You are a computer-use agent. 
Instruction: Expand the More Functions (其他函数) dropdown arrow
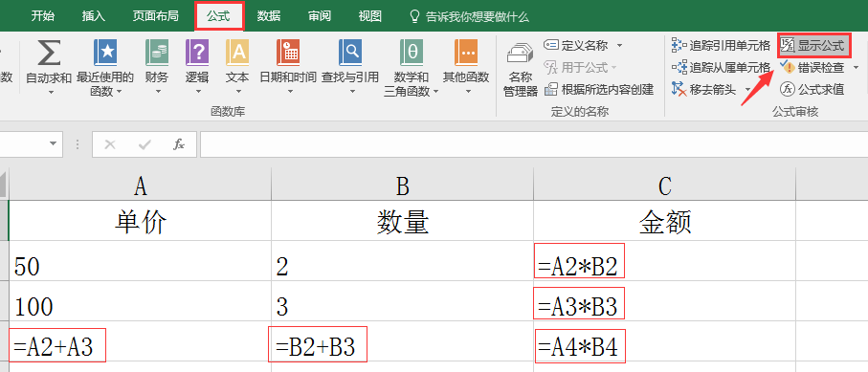[467, 92]
